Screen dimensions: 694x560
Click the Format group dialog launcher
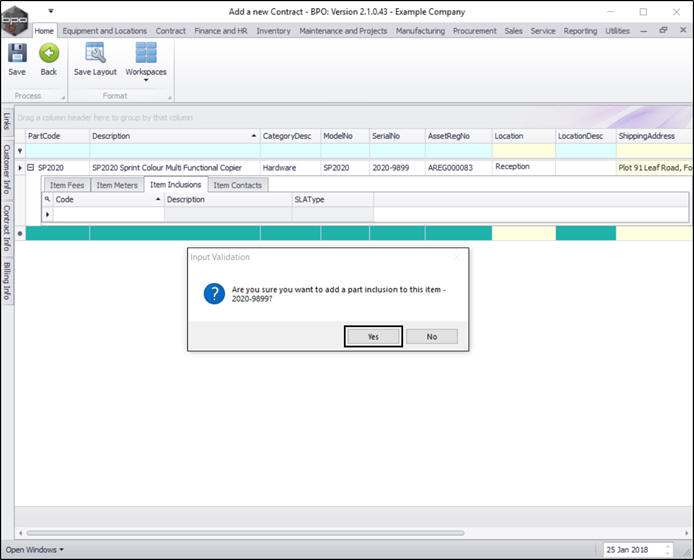coord(170,97)
